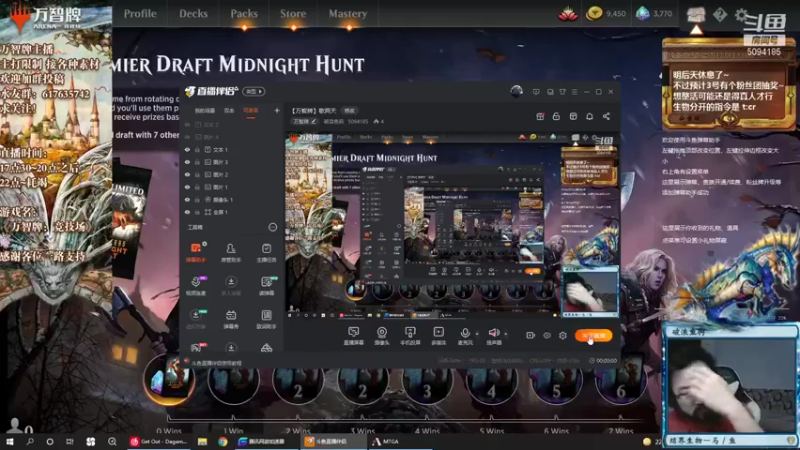Image resolution: width=800 pixels, height=450 pixels.
Task: Open the streamer tasks tool
Action: [x=266, y=252]
